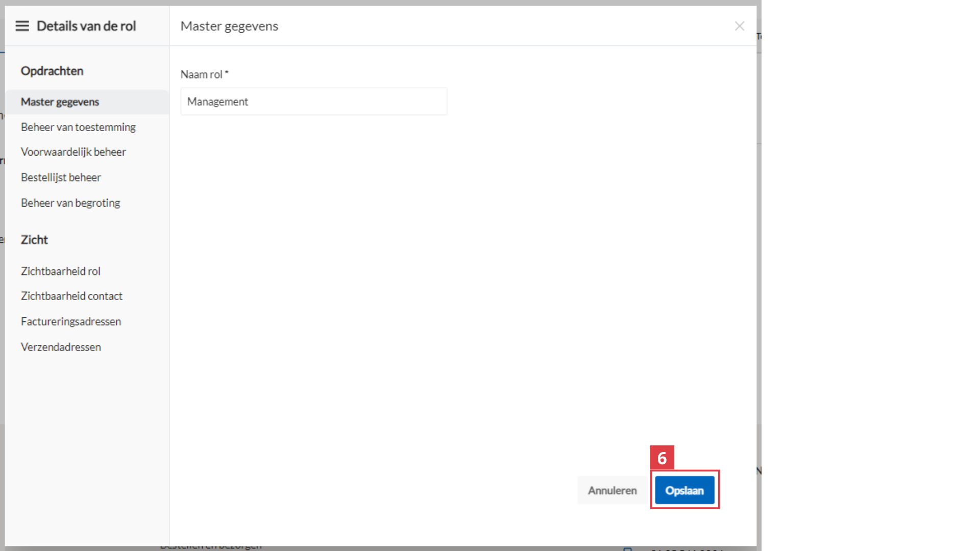Viewport: 980px width, 551px height.
Task: Click the Details van de rol title
Action: [x=86, y=26]
